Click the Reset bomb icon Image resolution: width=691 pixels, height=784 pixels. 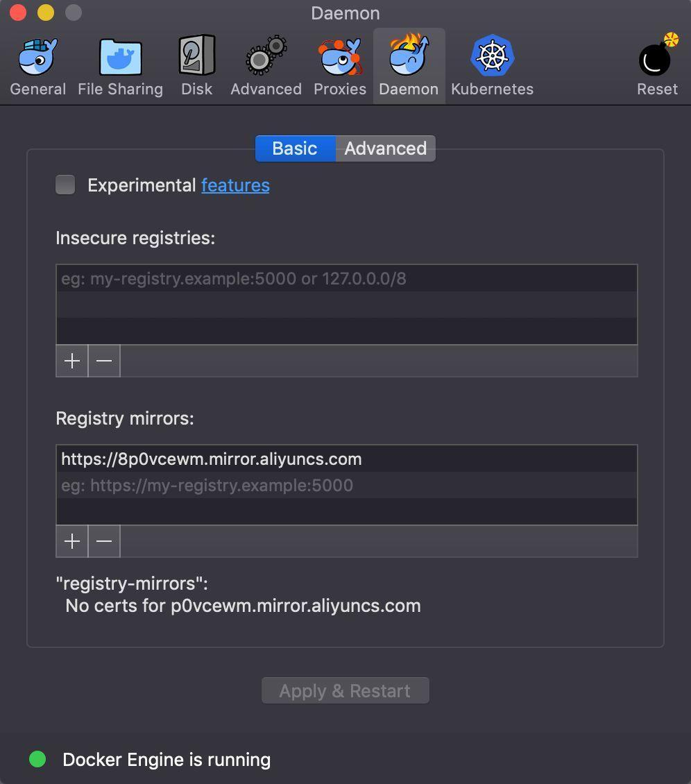657,65
